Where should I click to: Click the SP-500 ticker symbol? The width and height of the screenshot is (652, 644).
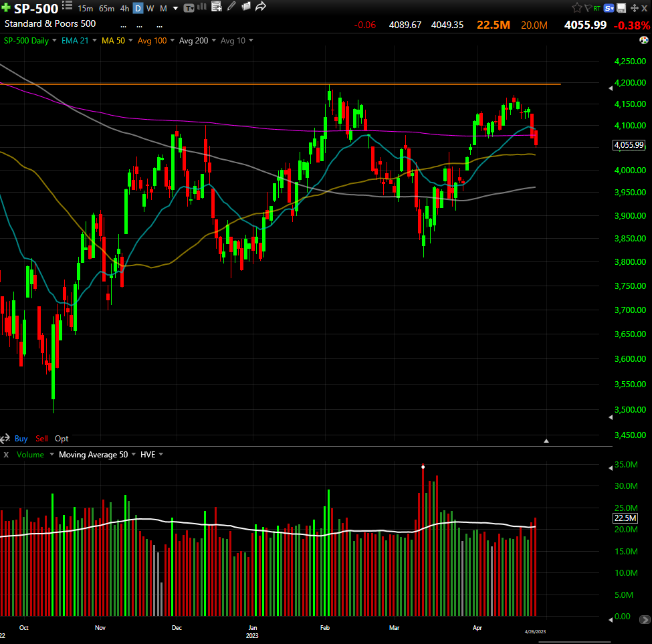coord(36,9)
